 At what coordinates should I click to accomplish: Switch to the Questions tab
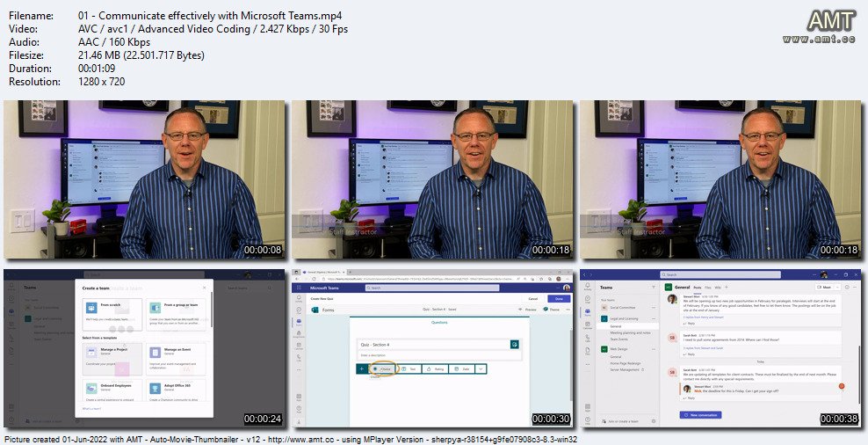(439, 322)
